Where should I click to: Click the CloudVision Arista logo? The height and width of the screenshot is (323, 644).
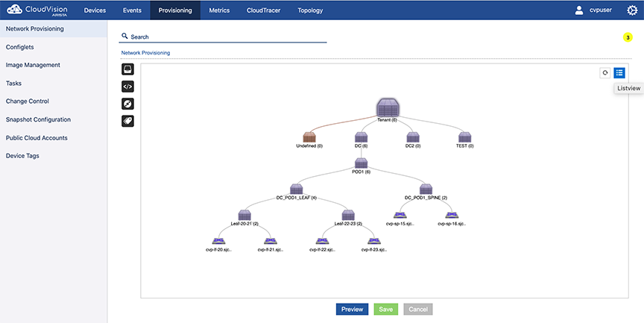pyautogui.click(x=37, y=10)
